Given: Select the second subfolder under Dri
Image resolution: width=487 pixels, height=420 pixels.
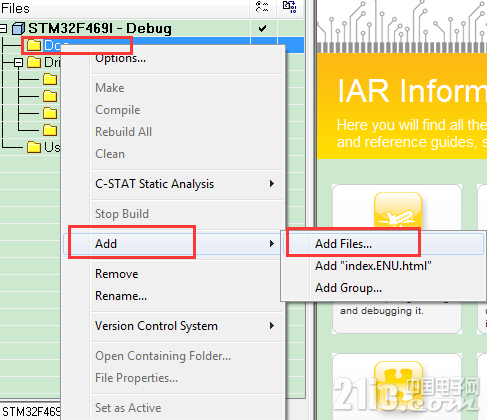Looking at the screenshot, I should [50, 96].
